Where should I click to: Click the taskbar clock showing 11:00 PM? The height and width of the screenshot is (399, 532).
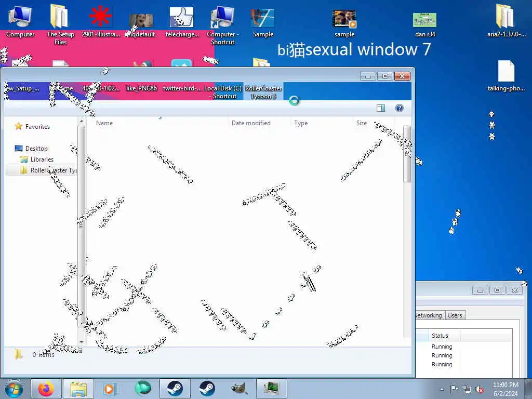(x=506, y=389)
